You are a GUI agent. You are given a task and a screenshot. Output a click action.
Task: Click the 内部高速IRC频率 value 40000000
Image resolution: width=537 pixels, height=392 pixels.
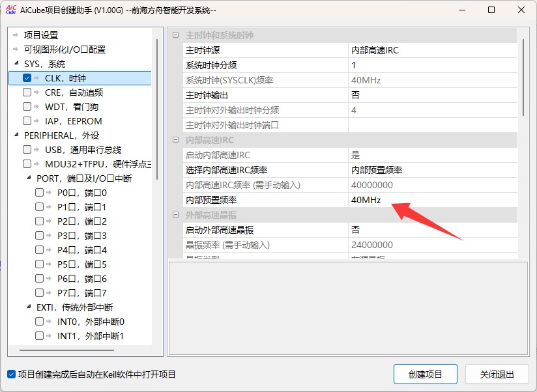click(x=433, y=185)
